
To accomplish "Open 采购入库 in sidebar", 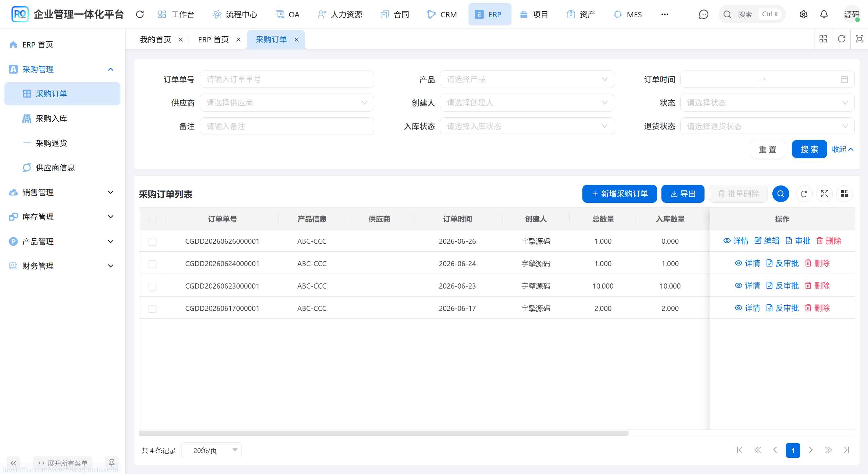I will [x=62, y=118].
